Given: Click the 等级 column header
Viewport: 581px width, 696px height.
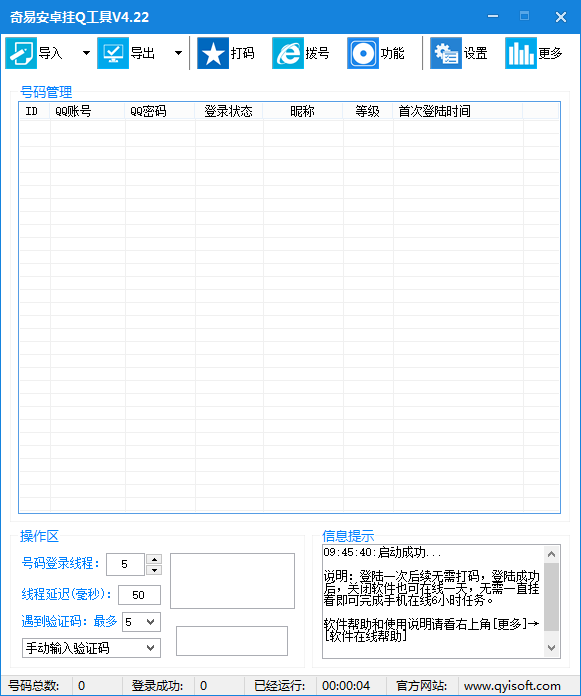Looking at the screenshot, I should [368, 111].
